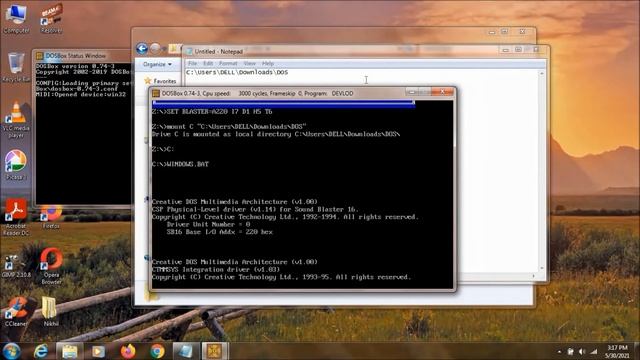Click DOSBox Status Window title icon

(x=39, y=56)
